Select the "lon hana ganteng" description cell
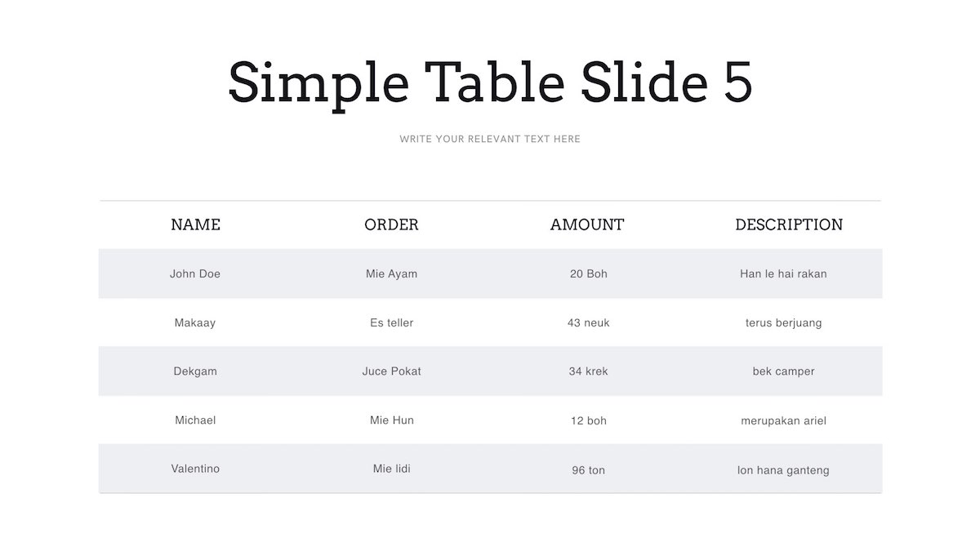This screenshot has height=551, width=980. pyautogui.click(x=783, y=470)
